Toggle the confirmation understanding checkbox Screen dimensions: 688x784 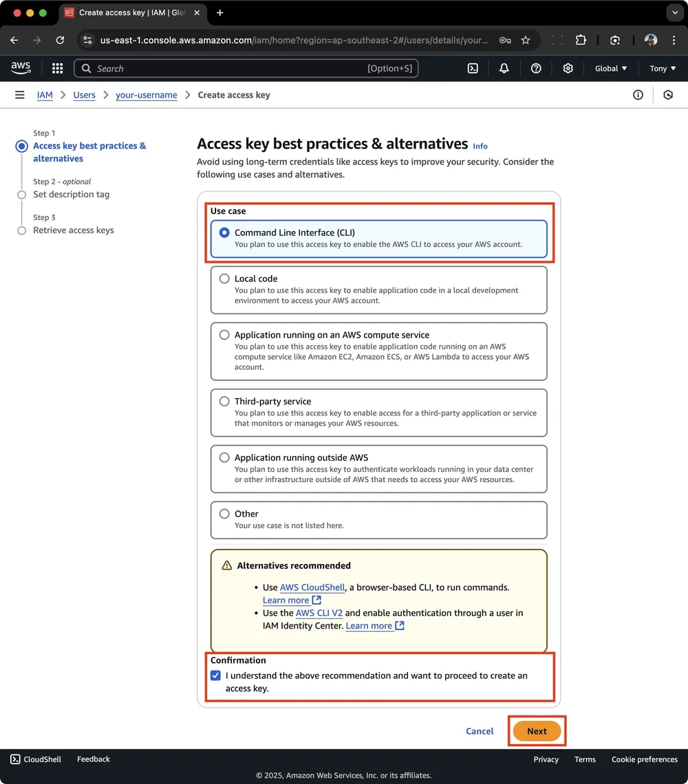click(x=215, y=675)
